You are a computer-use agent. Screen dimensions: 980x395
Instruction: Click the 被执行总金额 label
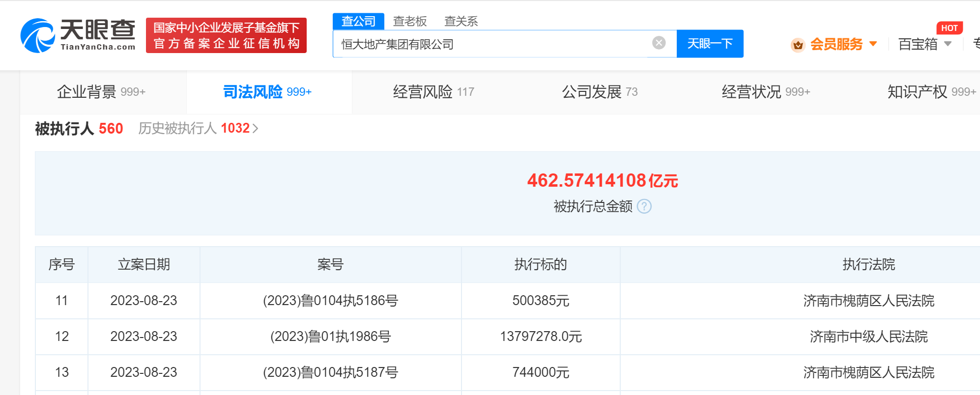click(x=593, y=206)
